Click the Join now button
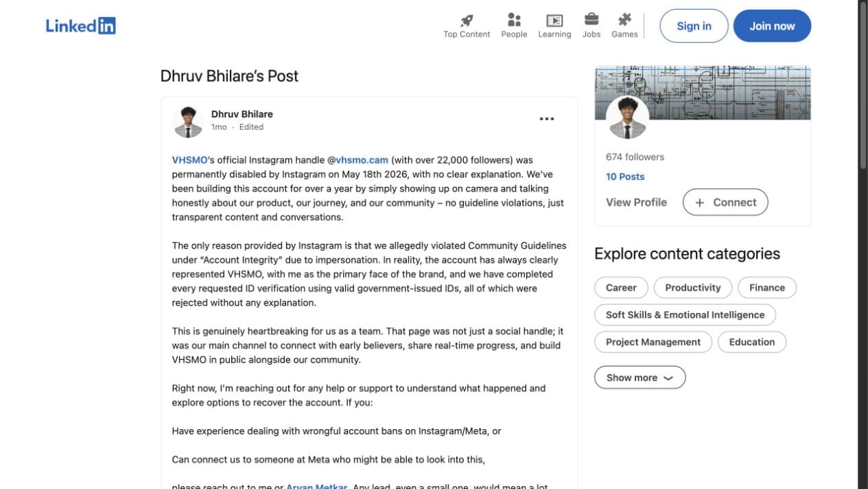 click(x=772, y=26)
